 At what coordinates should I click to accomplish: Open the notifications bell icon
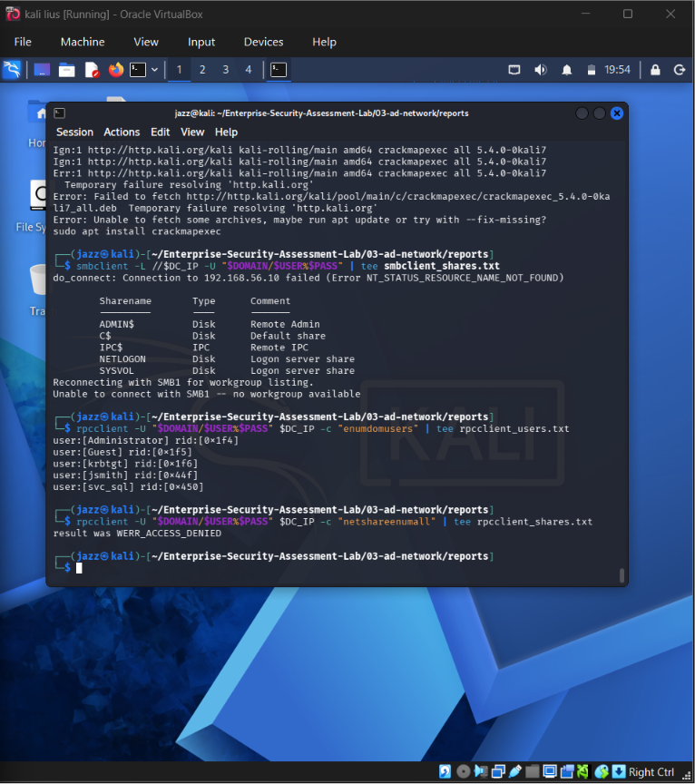pos(566,70)
